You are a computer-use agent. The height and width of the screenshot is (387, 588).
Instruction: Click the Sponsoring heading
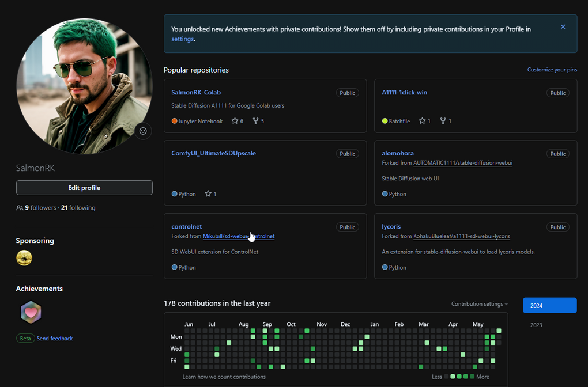coord(35,241)
